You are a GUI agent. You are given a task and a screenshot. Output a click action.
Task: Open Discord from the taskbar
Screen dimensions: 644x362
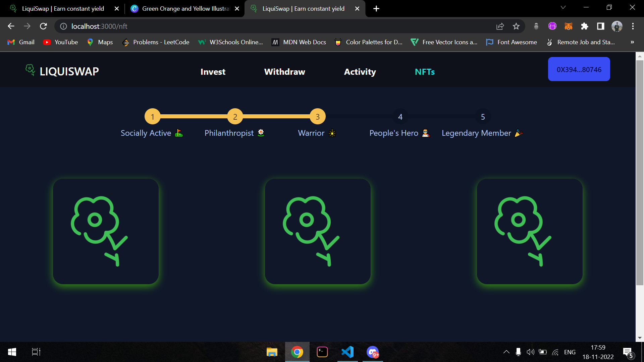[x=373, y=352]
